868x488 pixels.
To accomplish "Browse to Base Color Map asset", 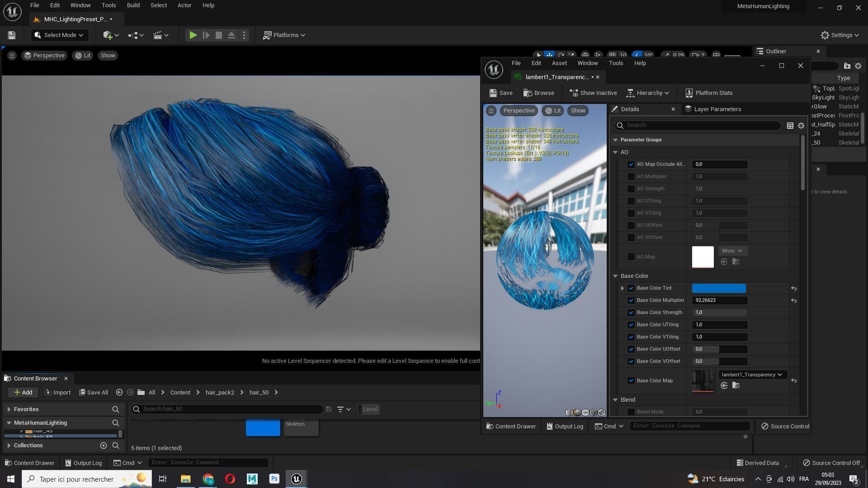I will pyautogui.click(x=736, y=386).
